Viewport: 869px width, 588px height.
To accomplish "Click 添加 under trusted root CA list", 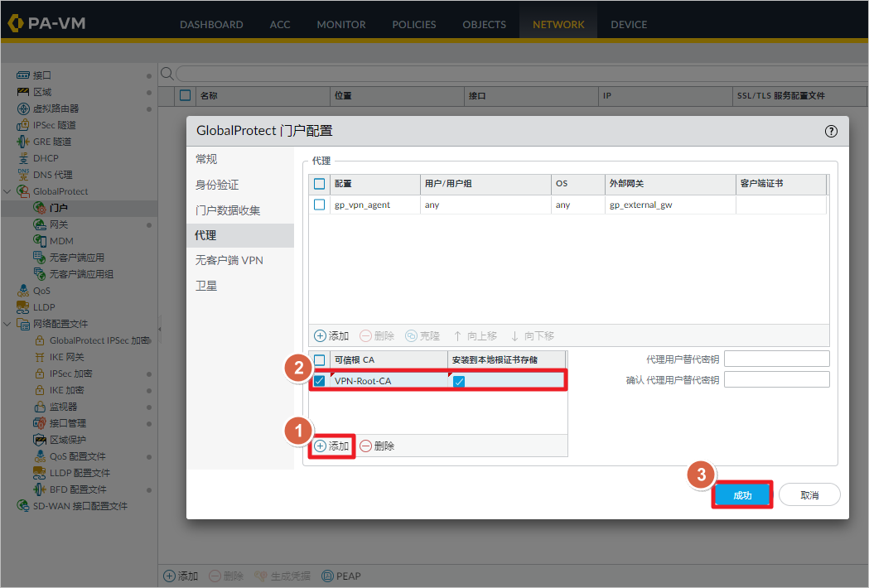I will click(x=332, y=446).
